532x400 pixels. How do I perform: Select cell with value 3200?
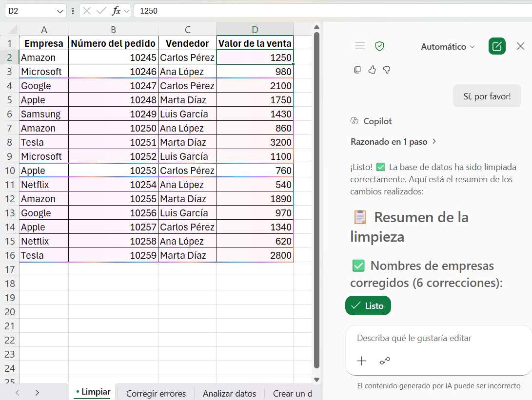[255, 142]
